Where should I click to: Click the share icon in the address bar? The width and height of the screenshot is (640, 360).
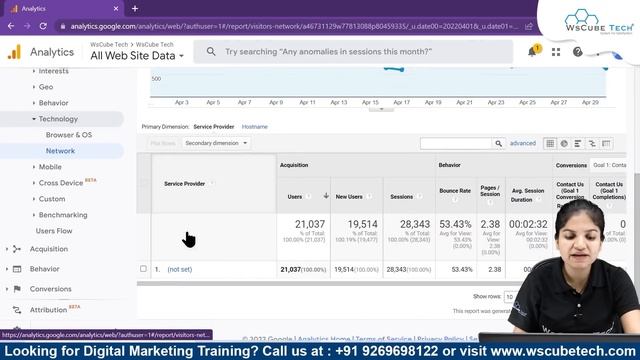coord(529,26)
